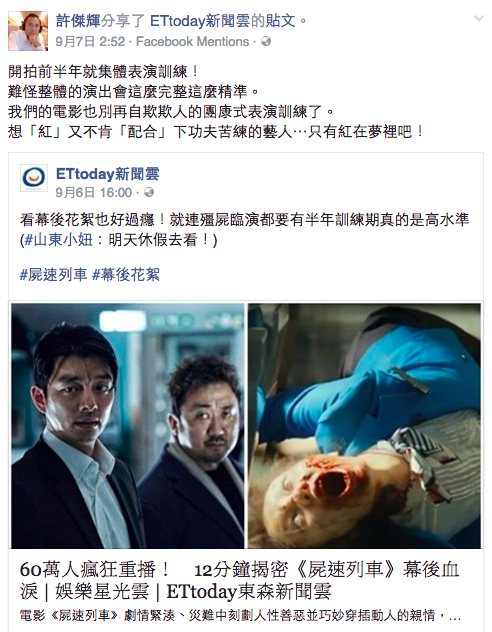Image resolution: width=492 pixels, height=632 pixels.
Task: Click the ETtoday round logo icon
Action: [34, 178]
